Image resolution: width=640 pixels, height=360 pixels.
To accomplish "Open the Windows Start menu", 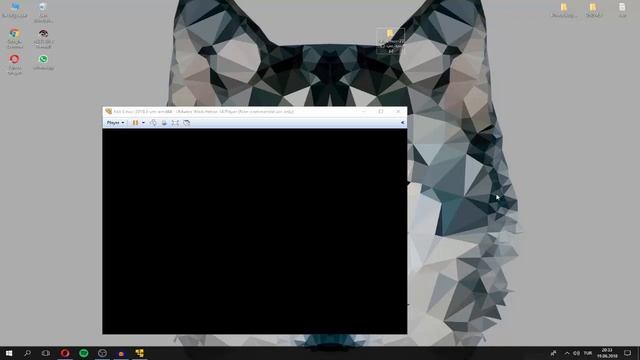I will [9, 353].
